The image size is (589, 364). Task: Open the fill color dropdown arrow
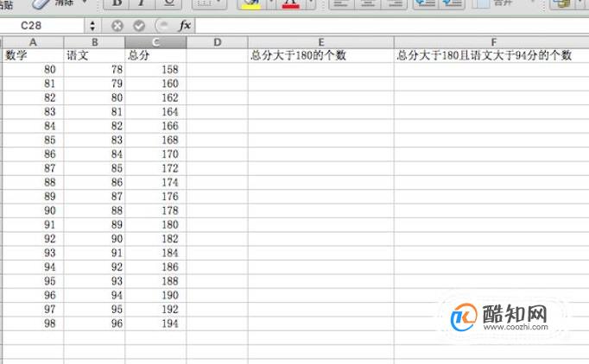[x=271, y=3]
